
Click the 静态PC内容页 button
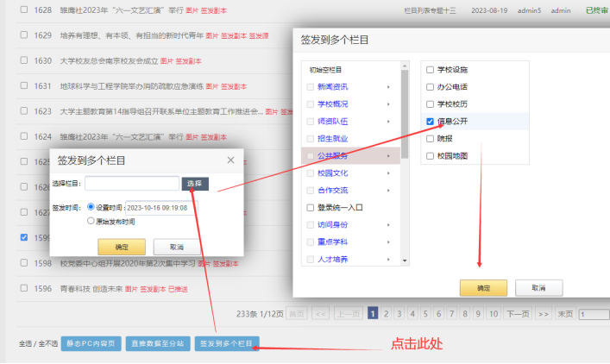pyautogui.click(x=90, y=343)
